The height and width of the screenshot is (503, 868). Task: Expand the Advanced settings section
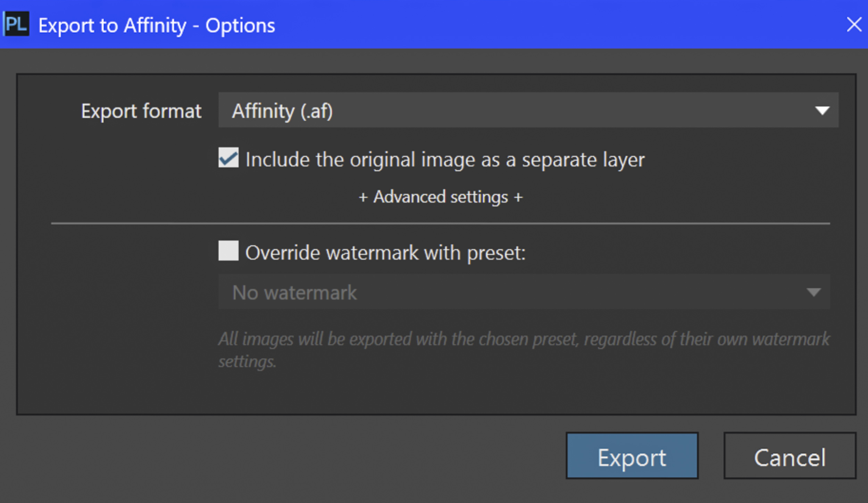tap(441, 197)
